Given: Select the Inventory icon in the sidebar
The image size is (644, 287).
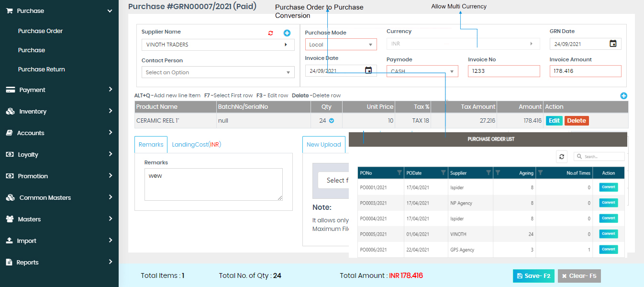Looking at the screenshot, I should [10, 111].
